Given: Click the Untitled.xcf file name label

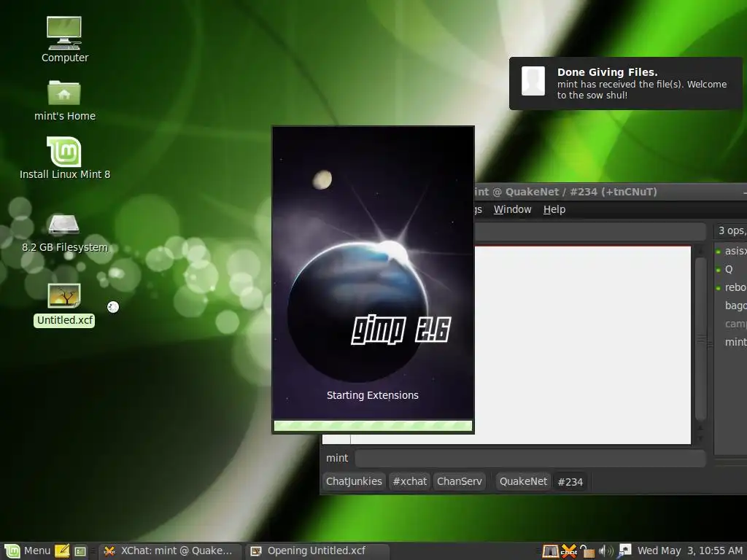Looking at the screenshot, I should point(64,321).
